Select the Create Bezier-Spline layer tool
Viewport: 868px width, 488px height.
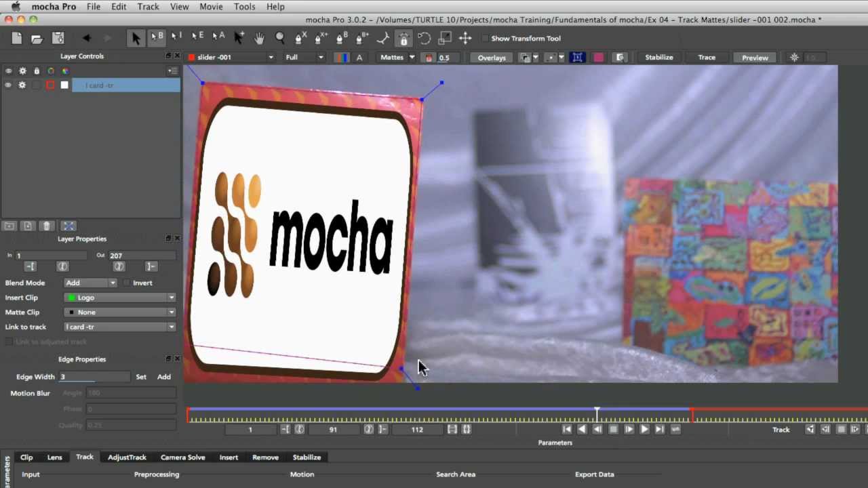click(x=342, y=39)
